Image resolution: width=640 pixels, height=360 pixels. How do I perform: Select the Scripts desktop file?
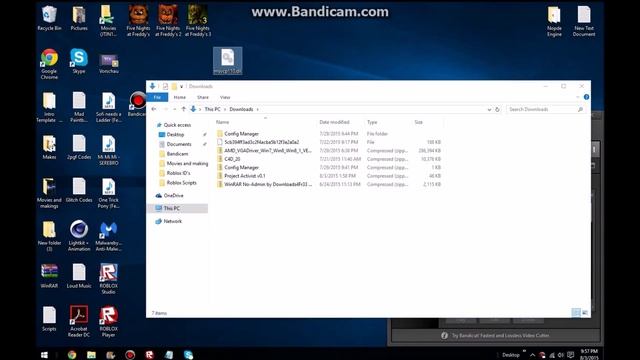click(49, 319)
